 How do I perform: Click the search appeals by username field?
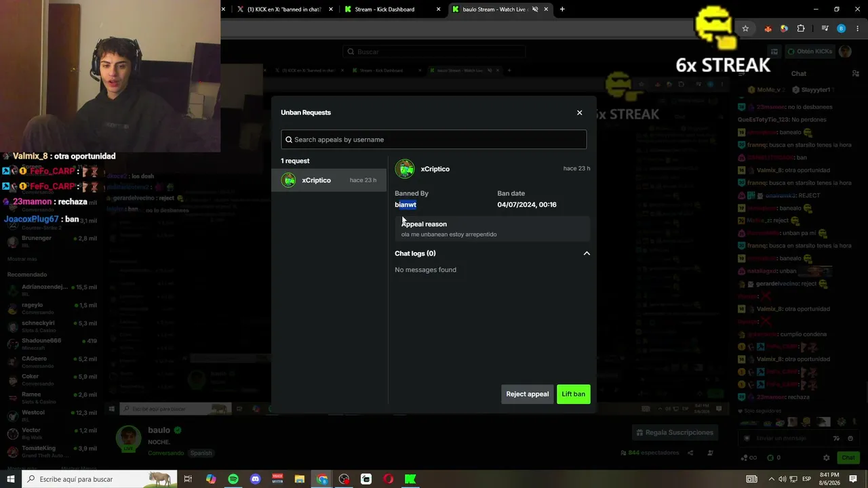pos(434,140)
